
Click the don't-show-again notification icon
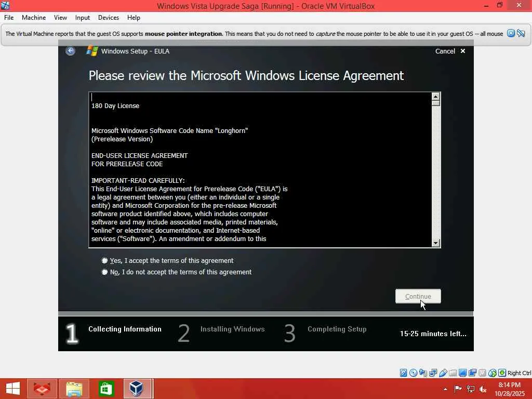pyautogui.click(x=521, y=33)
